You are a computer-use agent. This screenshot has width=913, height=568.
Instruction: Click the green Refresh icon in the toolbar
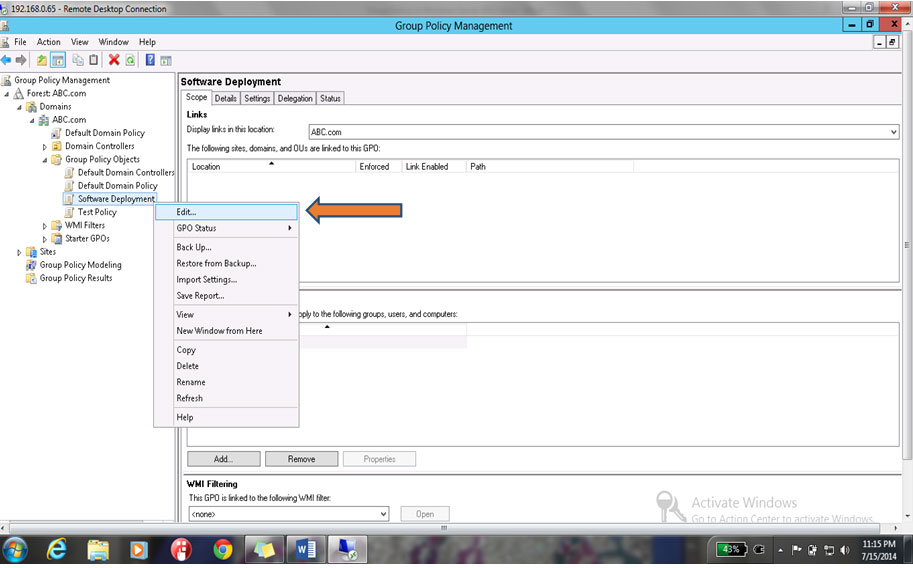(x=130, y=60)
